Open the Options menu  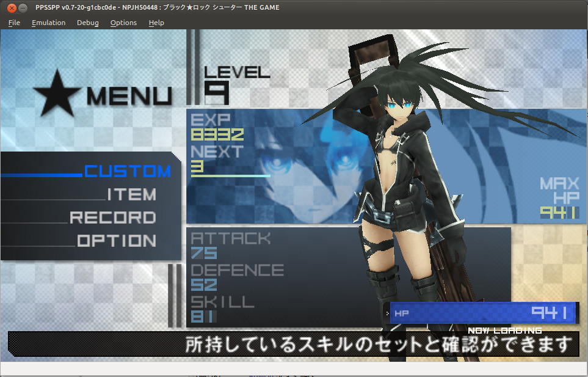(x=123, y=23)
